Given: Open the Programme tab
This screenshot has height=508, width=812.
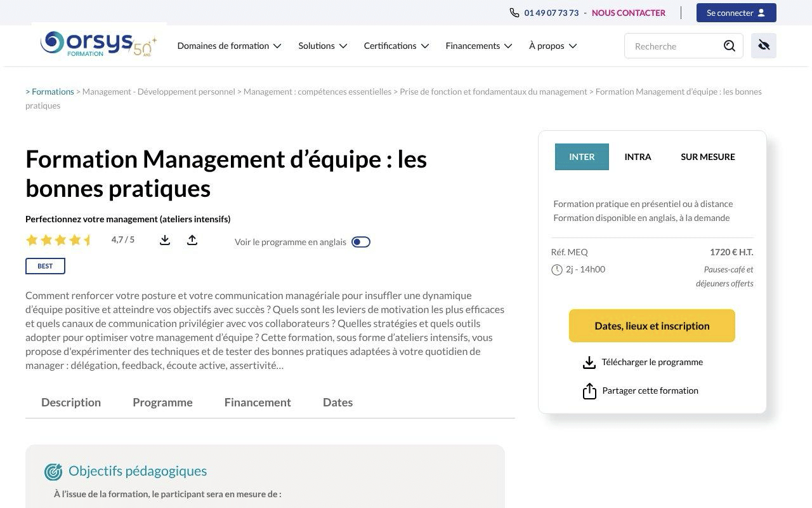Looking at the screenshot, I should 162,402.
